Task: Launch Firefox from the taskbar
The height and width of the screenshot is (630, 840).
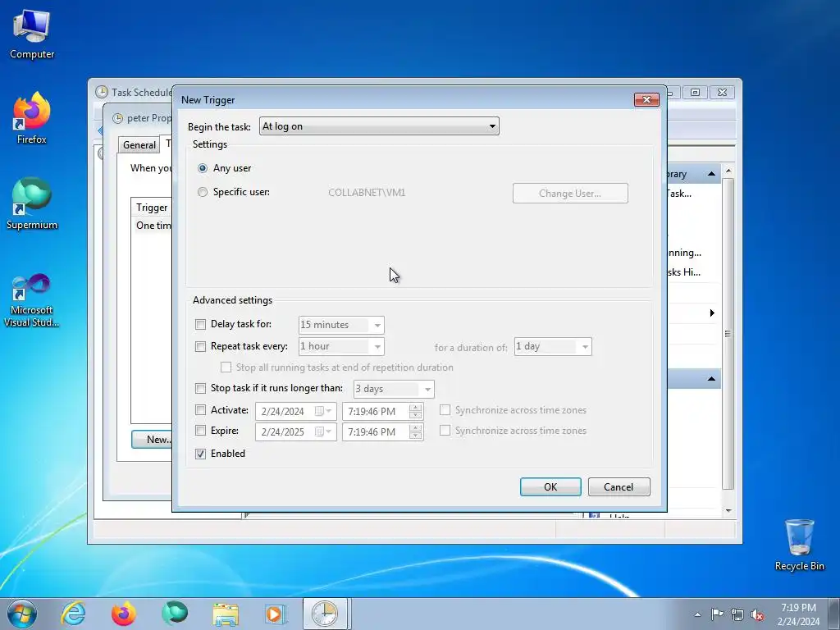Action: tap(123, 614)
